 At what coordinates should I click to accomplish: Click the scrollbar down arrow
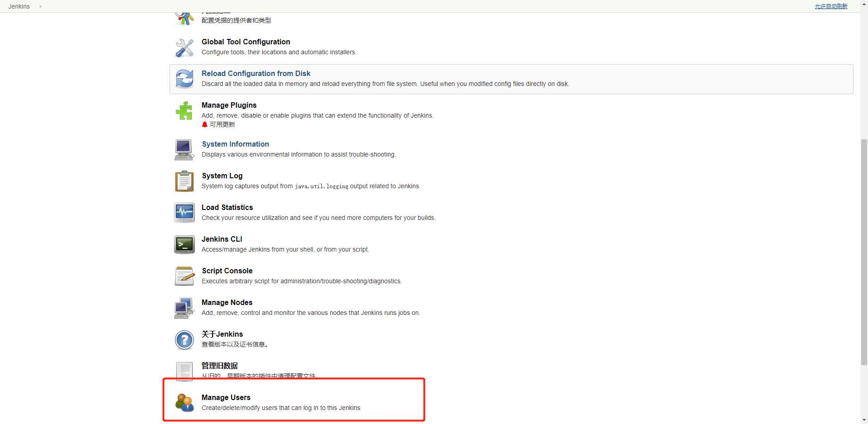point(864,420)
